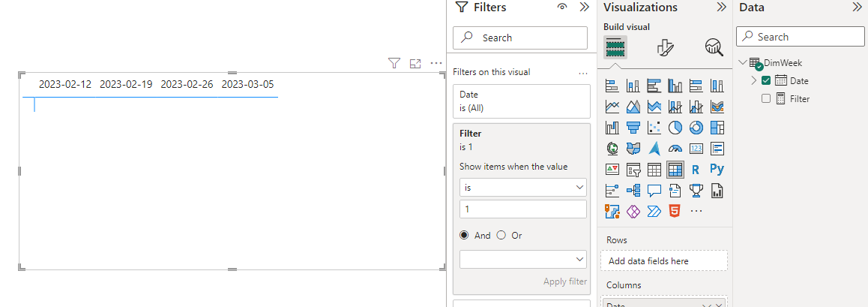Click the Data pane search box
868x307 pixels.
point(800,37)
